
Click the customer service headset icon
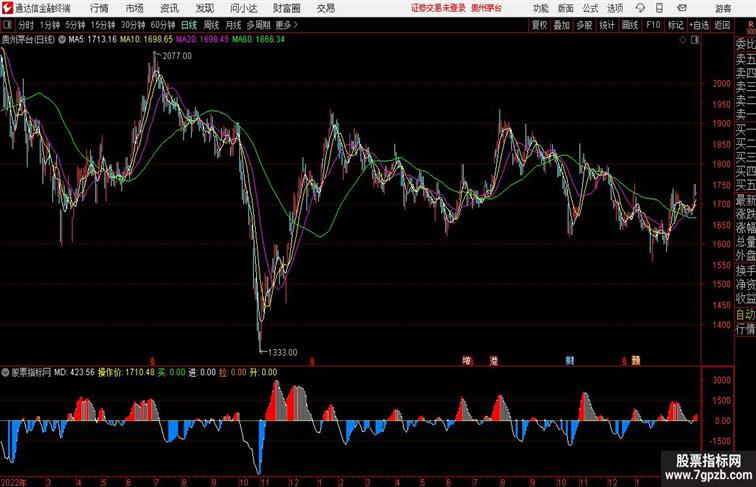640,8
